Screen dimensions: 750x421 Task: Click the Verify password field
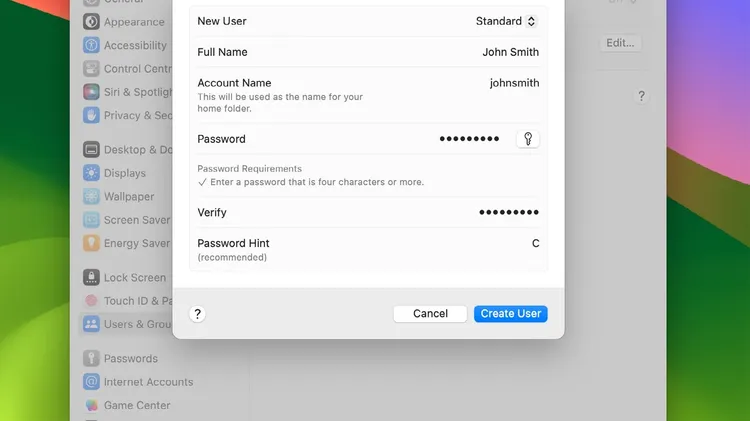pos(368,212)
